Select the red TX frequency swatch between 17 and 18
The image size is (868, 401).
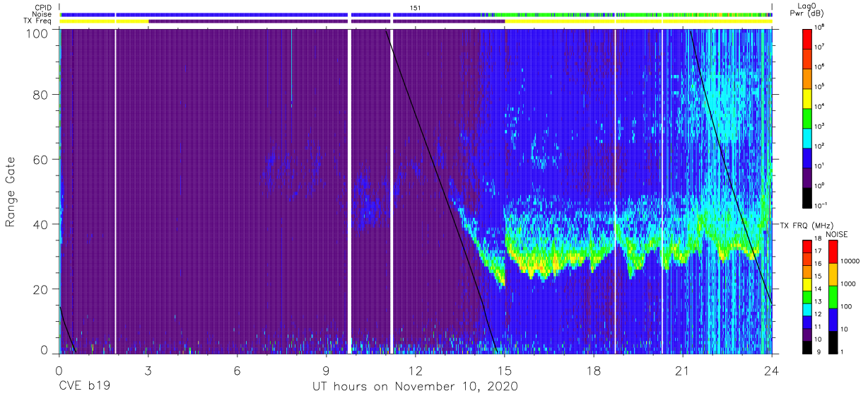click(x=808, y=245)
